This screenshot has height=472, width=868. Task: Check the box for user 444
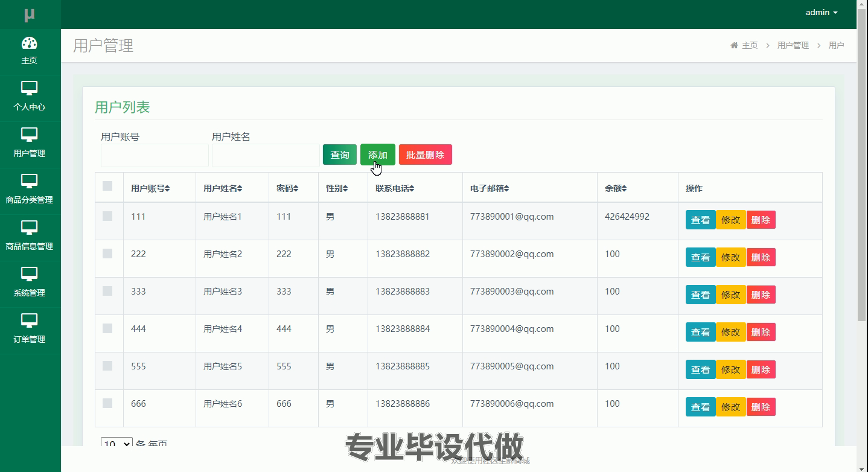(x=107, y=328)
